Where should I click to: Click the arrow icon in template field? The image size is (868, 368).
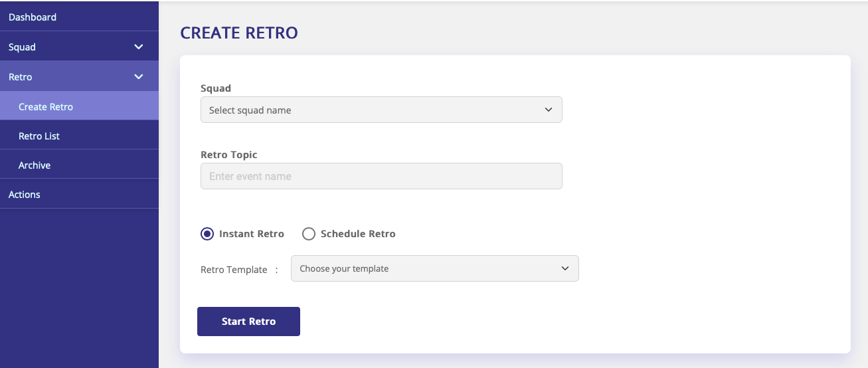click(x=565, y=269)
